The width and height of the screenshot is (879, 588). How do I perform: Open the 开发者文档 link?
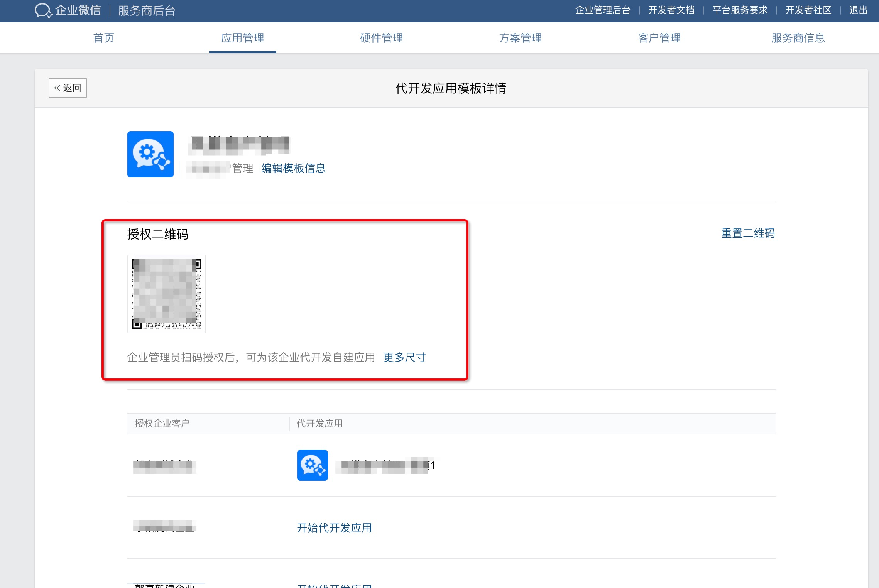tap(671, 10)
